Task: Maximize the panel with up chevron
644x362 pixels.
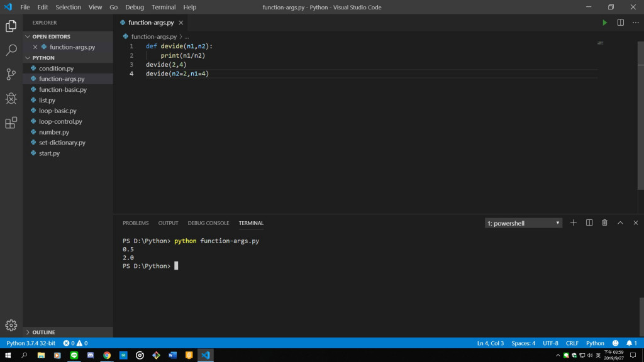Action: [x=620, y=223]
